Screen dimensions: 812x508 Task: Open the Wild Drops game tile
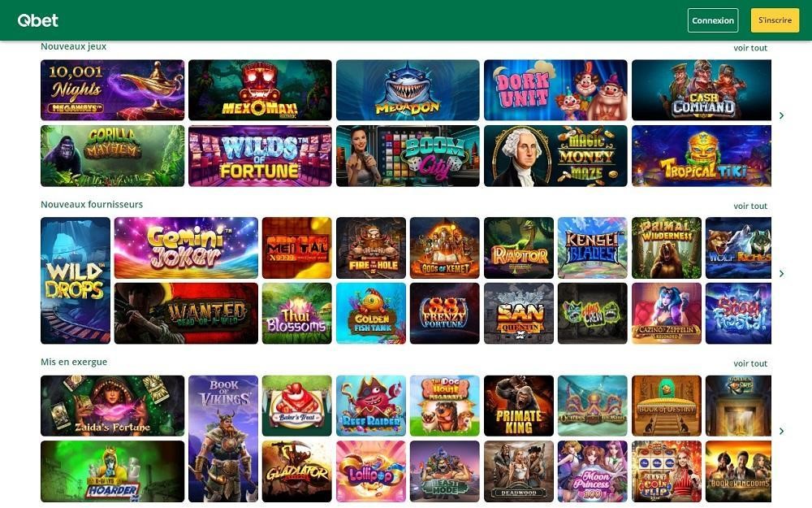pos(76,280)
